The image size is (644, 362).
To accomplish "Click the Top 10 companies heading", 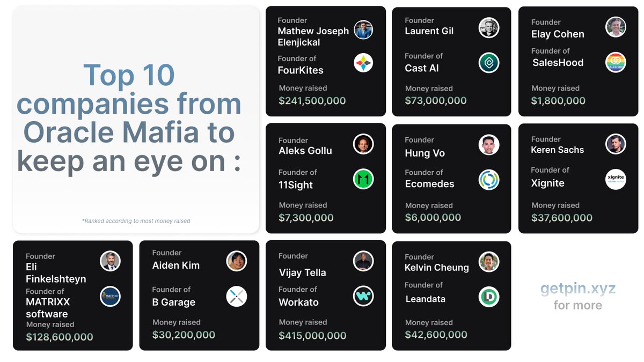I will (x=129, y=118).
